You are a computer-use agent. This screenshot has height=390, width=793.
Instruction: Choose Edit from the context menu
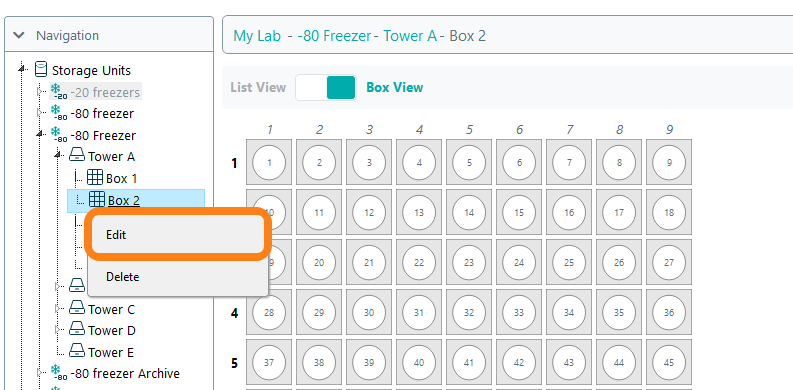(178, 234)
